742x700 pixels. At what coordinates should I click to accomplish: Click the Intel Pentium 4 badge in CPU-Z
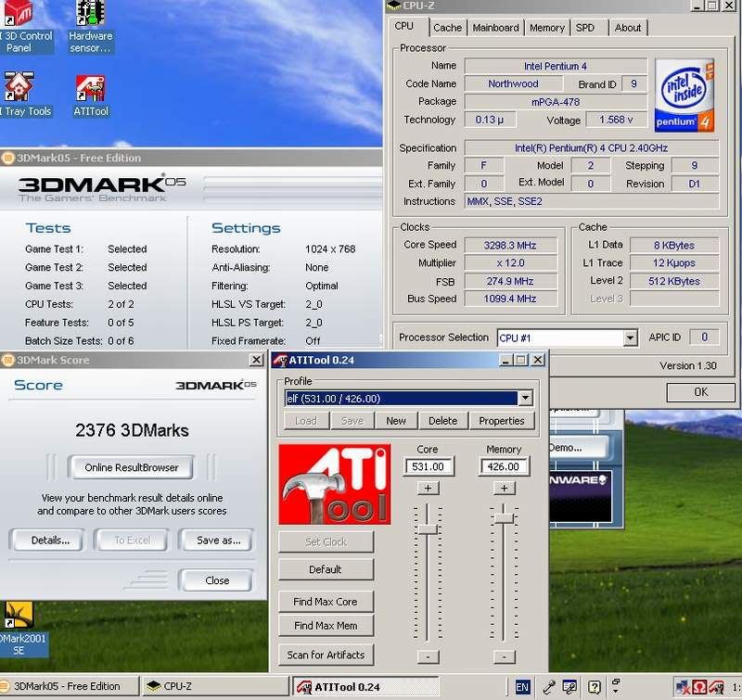point(684,93)
